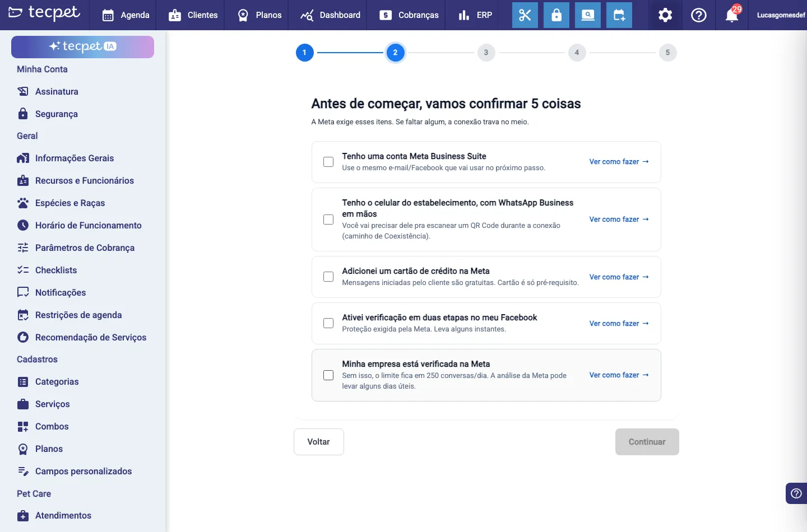Ver como fazer for WhatsApp Business celular
The height and width of the screenshot is (532, 807).
pyautogui.click(x=619, y=220)
